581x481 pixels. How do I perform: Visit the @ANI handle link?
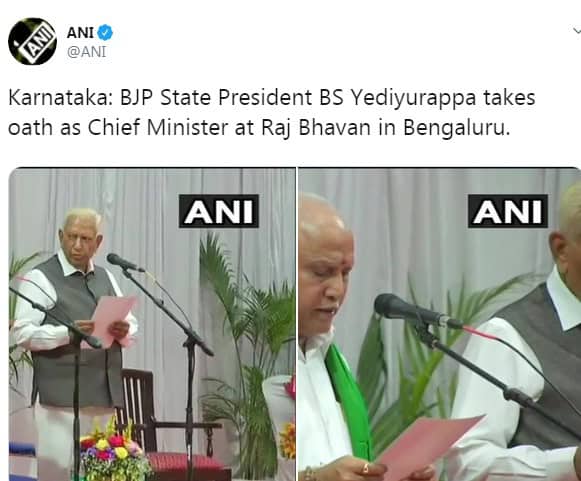tap(86, 52)
